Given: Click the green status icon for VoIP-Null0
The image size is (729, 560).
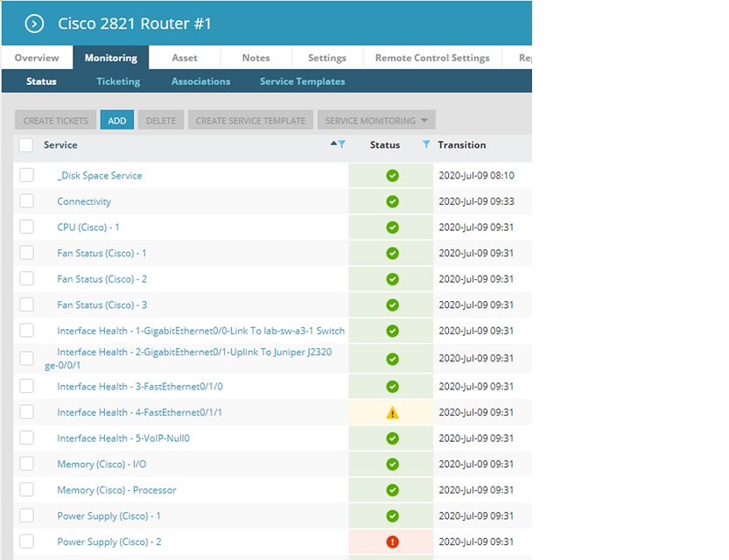Looking at the screenshot, I should [392, 438].
